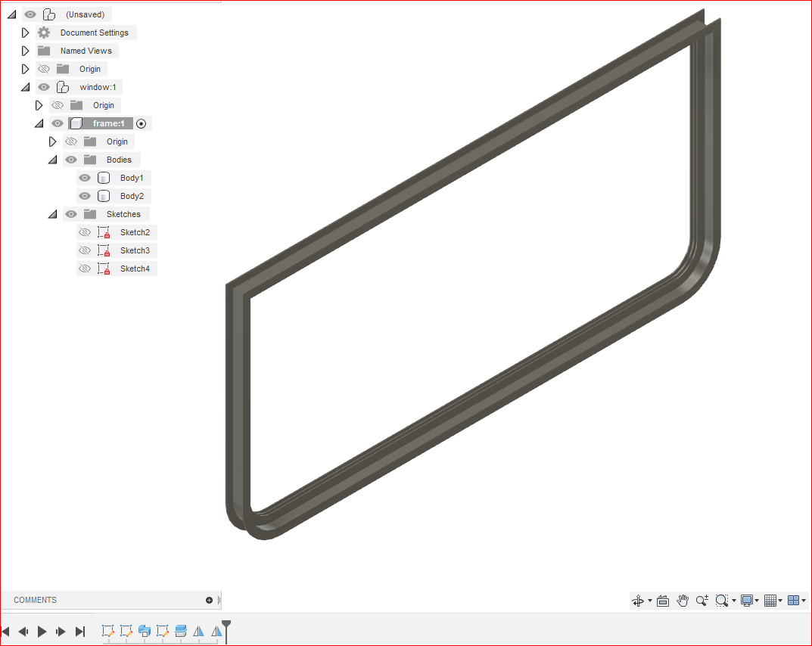Hide Body2 using its eye icon
The image size is (812, 646).
point(85,196)
